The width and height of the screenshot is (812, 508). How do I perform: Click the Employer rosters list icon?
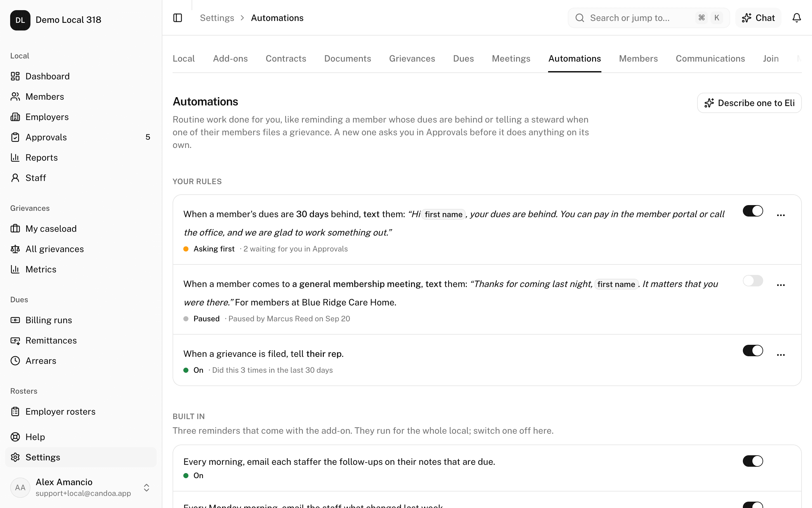pos(15,411)
